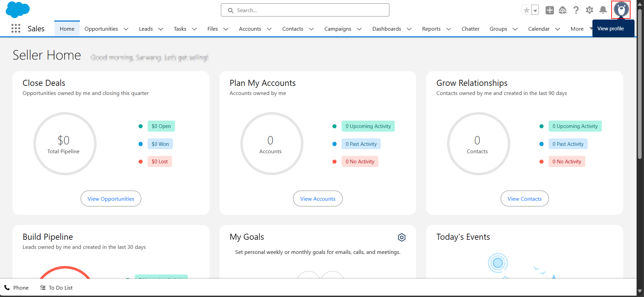This screenshot has height=297, width=644.
Task: Expand the Contacts tab chevron menu
Action: click(311, 29)
